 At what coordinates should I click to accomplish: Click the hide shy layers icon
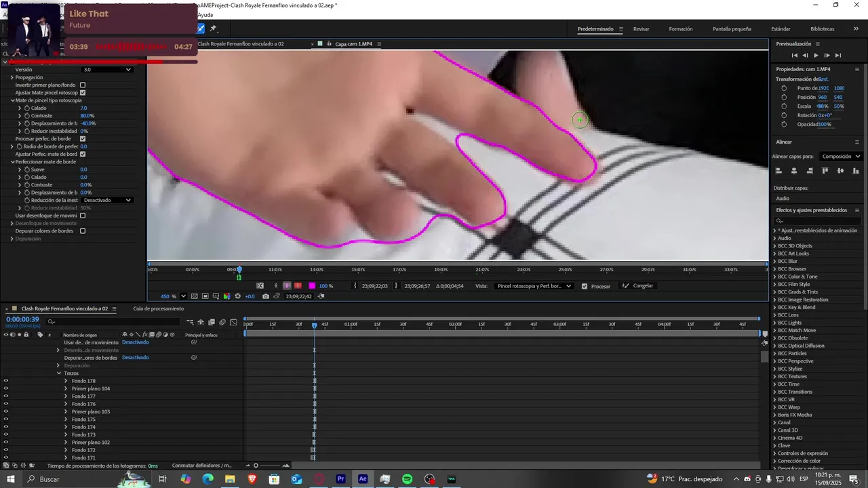201,322
